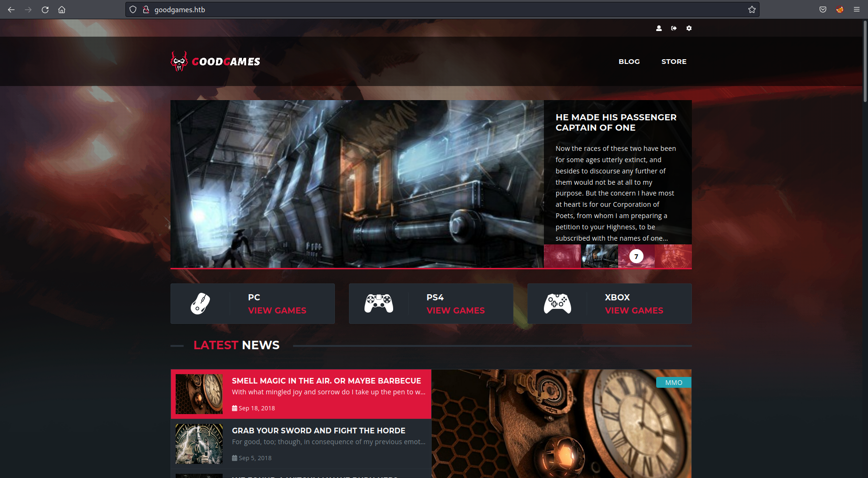Click the browser forward arrow

tap(28, 9)
